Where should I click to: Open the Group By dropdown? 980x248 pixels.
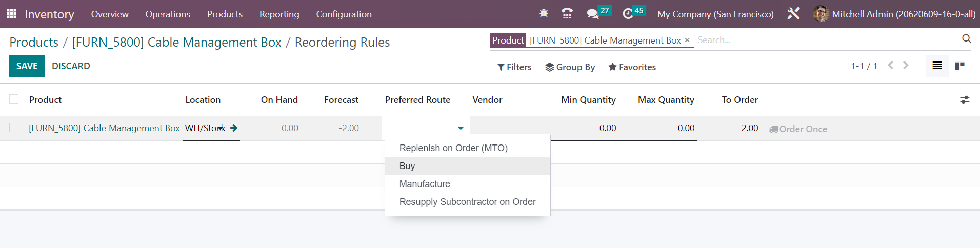570,67
